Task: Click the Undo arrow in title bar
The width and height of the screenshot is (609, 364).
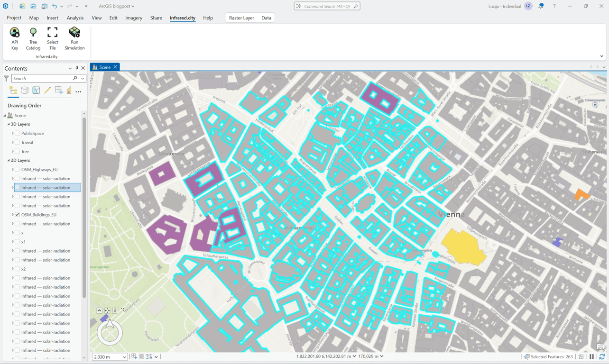Action: point(55,6)
